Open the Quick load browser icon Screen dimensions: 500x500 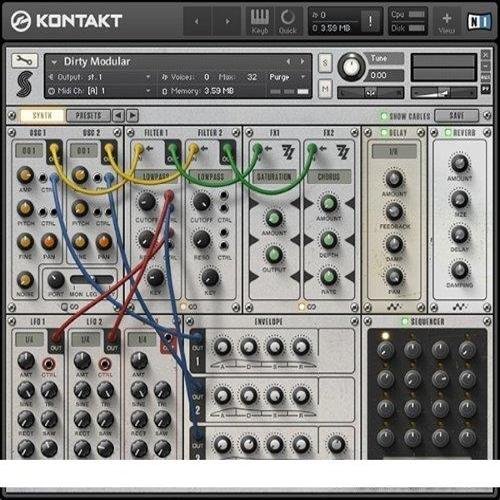(x=287, y=22)
